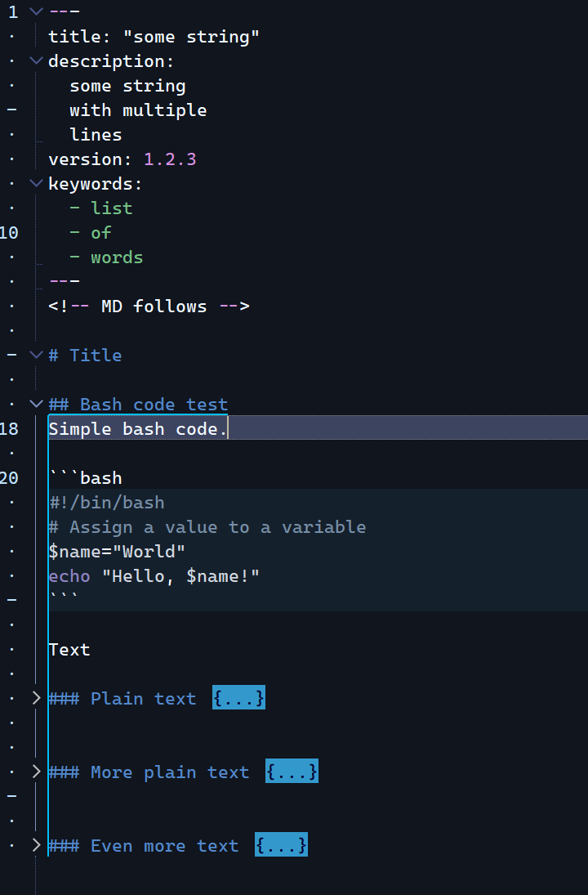Click the standalone 'Text' line
The height and width of the screenshot is (895, 588).
pyautogui.click(x=69, y=650)
